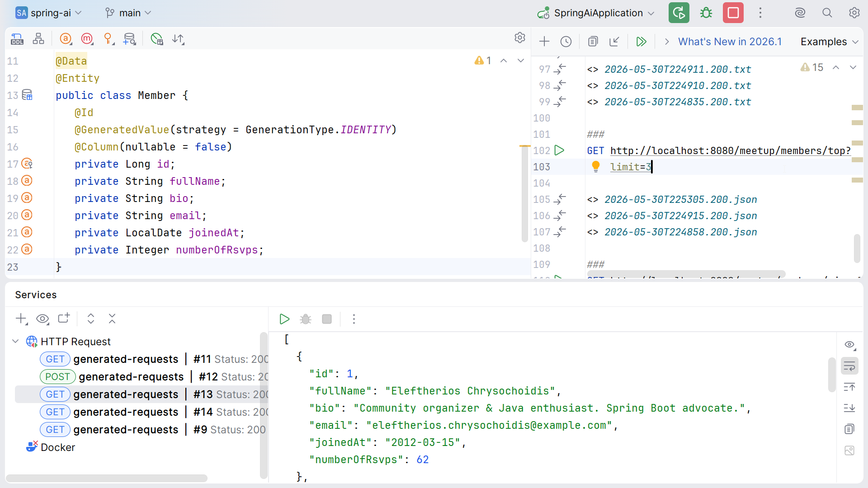Open IDE settings gear in top-right

(854, 13)
